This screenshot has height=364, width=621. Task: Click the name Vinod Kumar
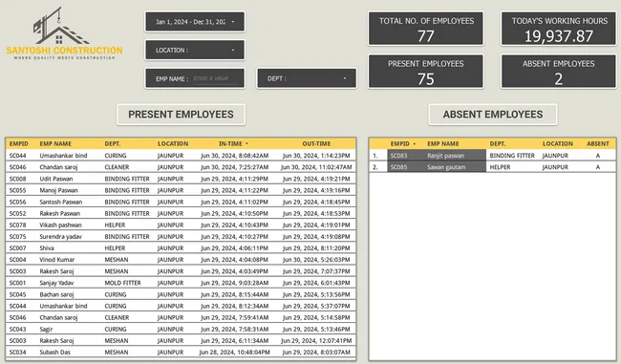coord(56,260)
